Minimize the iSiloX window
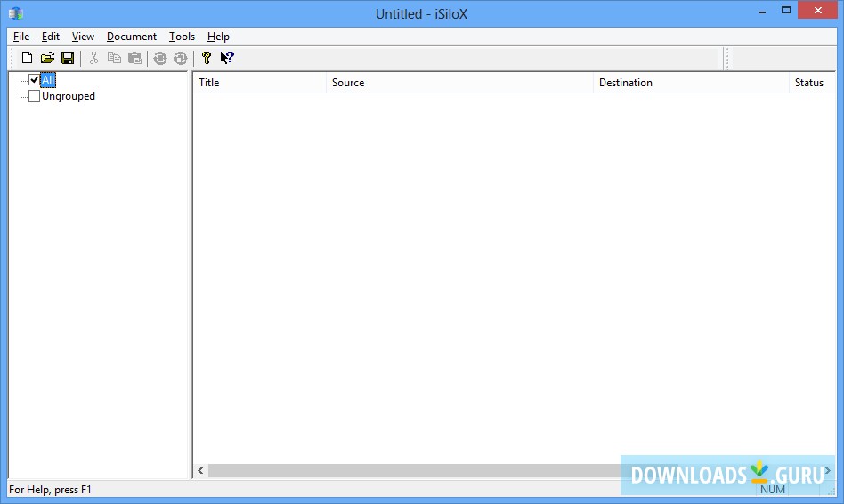Image resolution: width=844 pixels, height=504 pixels. 761,12
